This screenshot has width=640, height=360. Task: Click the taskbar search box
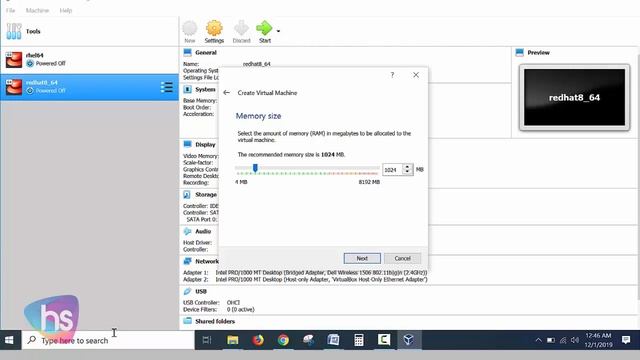(x=108, y=340)
